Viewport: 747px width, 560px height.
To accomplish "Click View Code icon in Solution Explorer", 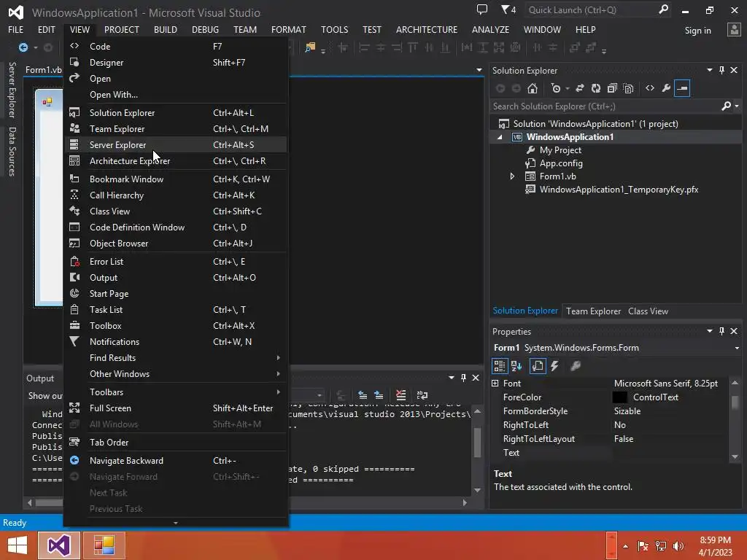I will (x=650, y=88).
